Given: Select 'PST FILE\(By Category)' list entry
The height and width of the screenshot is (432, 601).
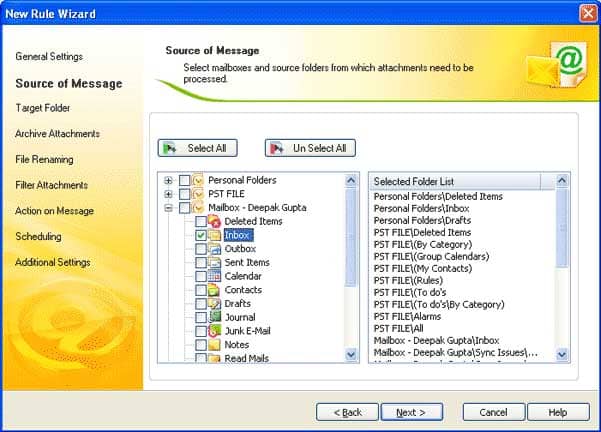Looking at the screenshot, I should (423, 245).
